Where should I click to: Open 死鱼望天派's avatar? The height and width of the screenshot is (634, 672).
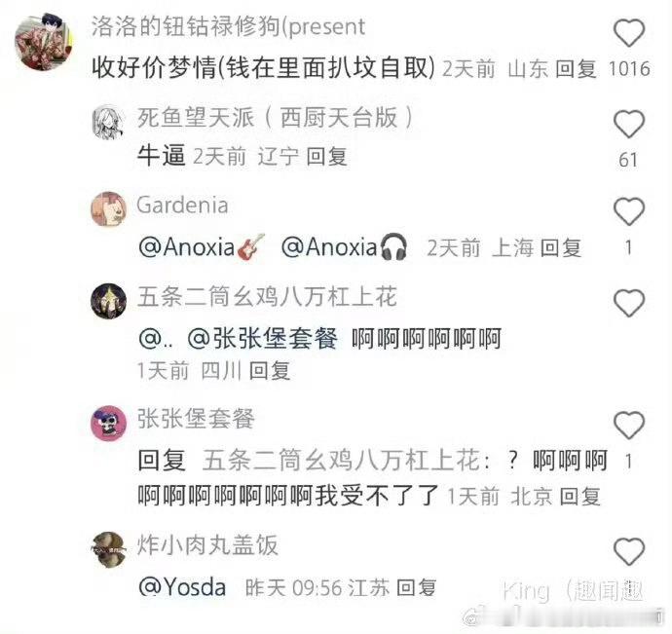tap(109, 123)
